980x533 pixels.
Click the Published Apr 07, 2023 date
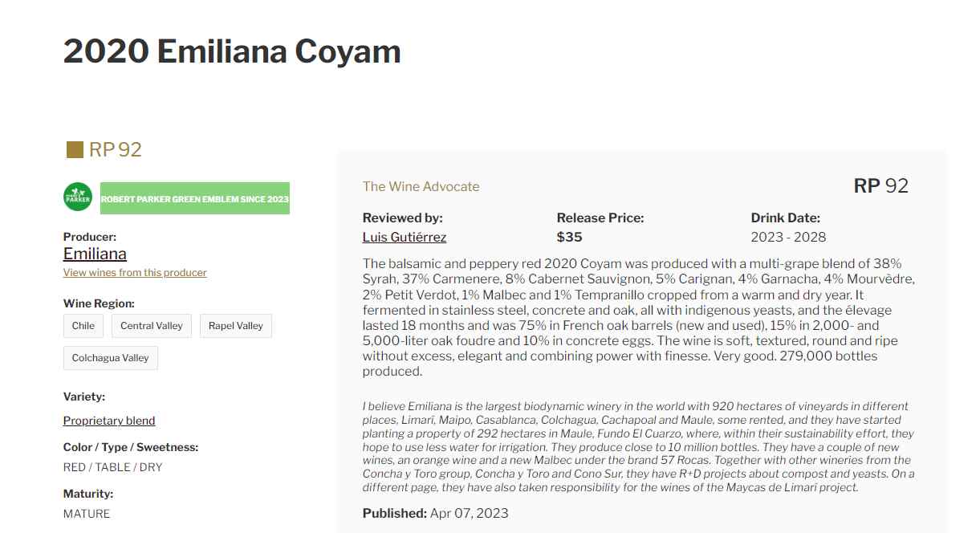[435, 513]
